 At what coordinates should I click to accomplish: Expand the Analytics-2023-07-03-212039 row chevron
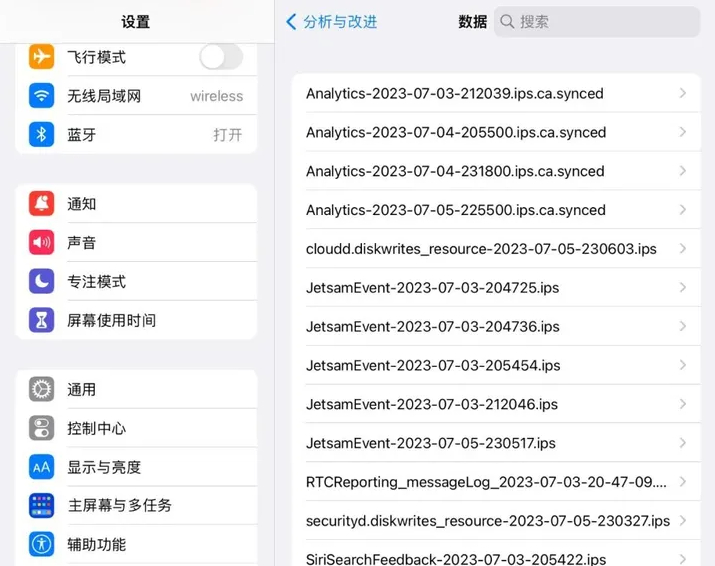[683, 93]
